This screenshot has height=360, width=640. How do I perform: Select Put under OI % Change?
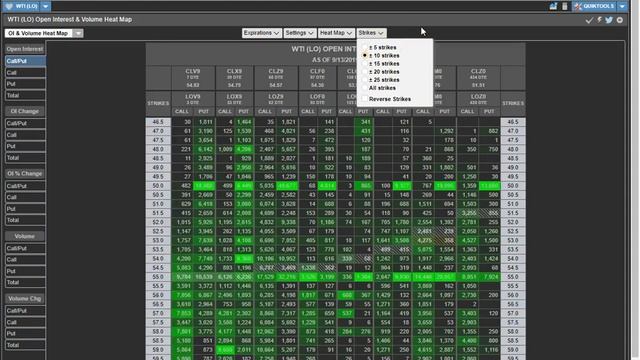25,209
